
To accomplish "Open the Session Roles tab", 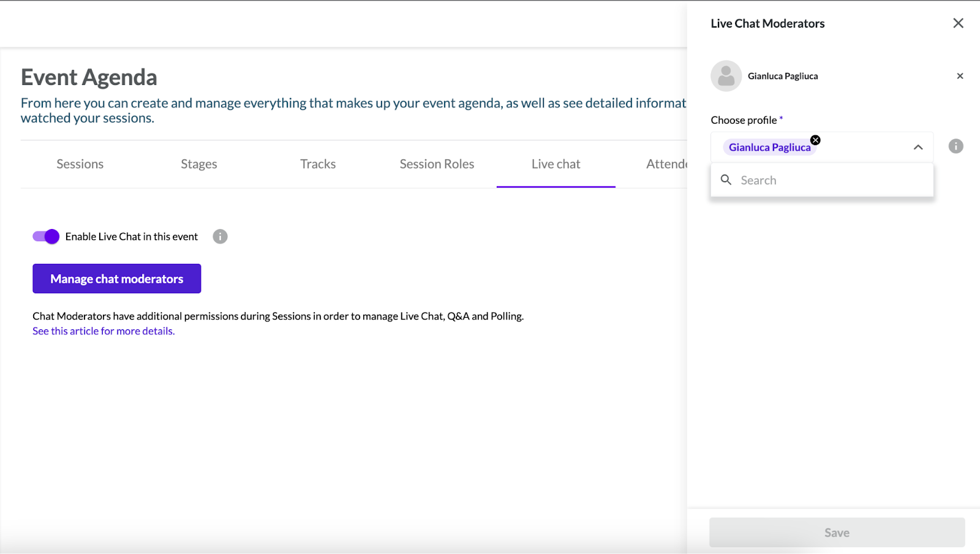I will pos(436,163).
